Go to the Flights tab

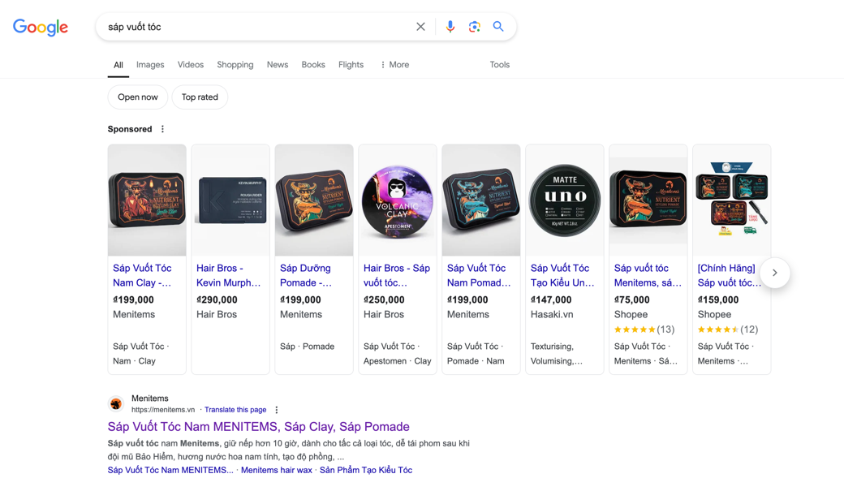(x=351, y=65)
